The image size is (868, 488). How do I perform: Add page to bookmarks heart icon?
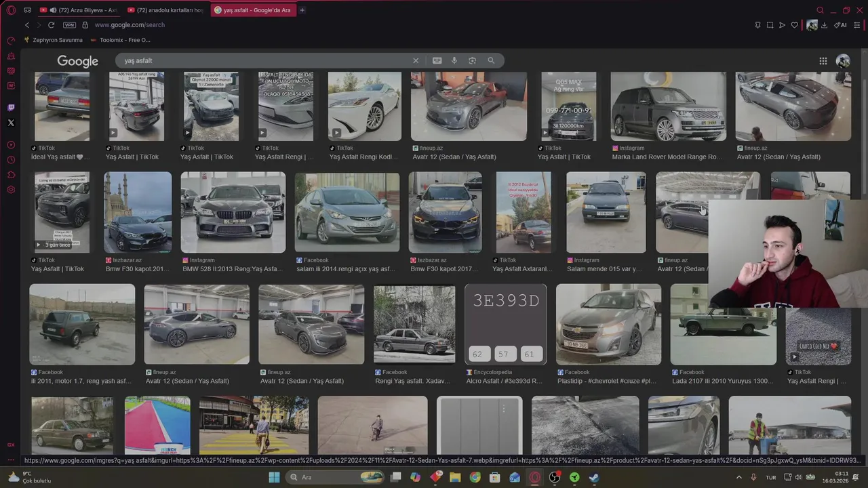[795, 25]
